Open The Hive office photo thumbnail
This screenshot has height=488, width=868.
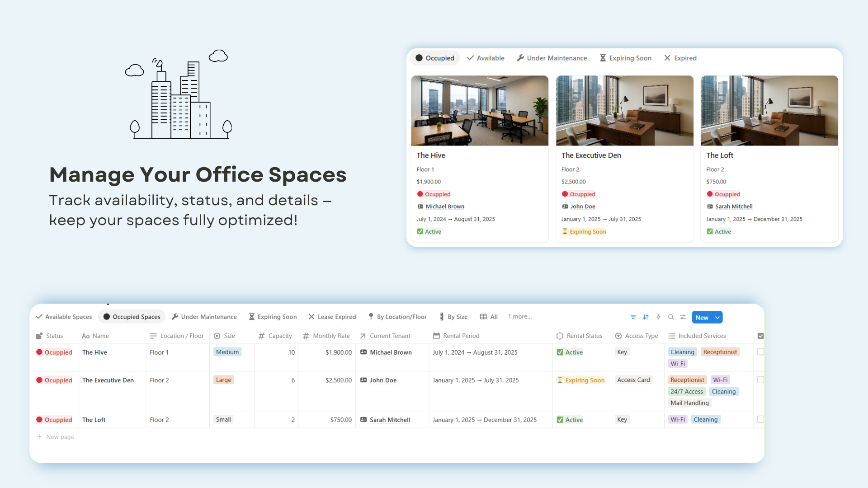click(x=480, y=110)
